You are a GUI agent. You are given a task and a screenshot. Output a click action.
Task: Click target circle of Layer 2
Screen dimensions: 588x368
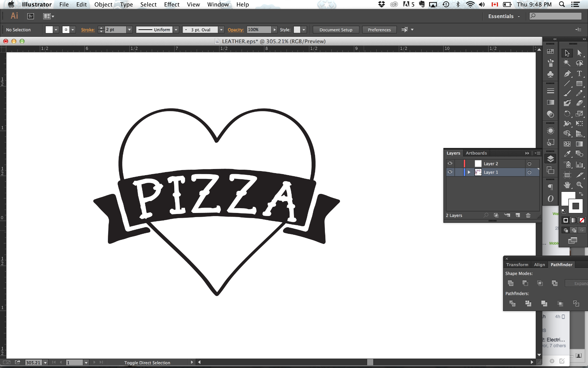coord(529,164)
